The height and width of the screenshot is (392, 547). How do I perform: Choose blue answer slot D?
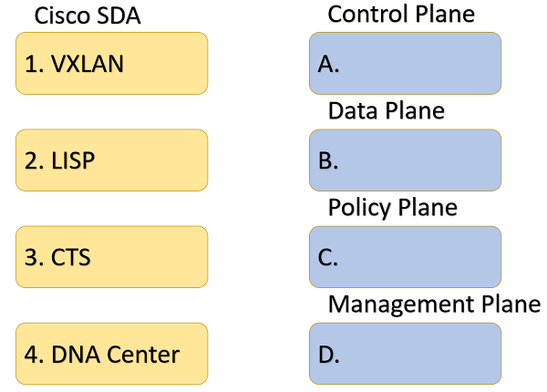tap(406, 354)
